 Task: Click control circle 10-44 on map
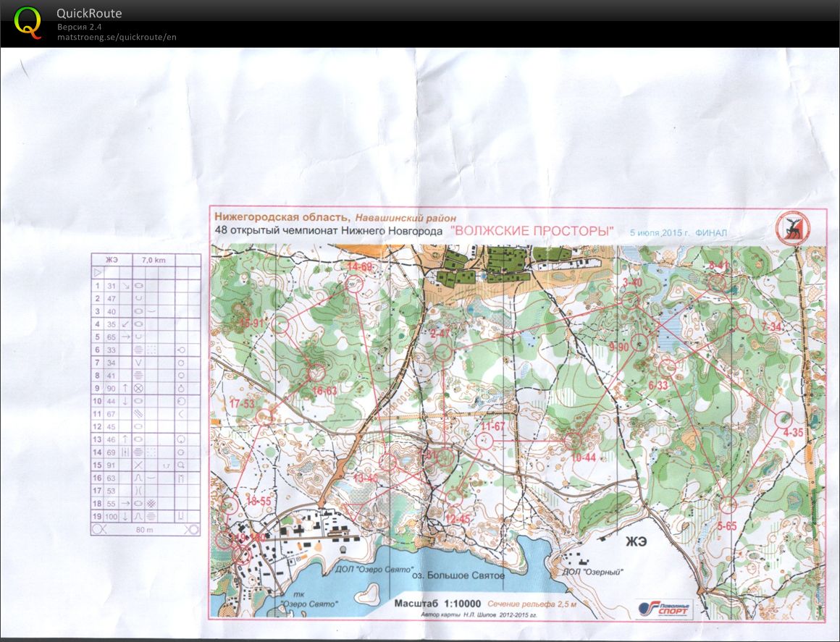tap(572, 439)
